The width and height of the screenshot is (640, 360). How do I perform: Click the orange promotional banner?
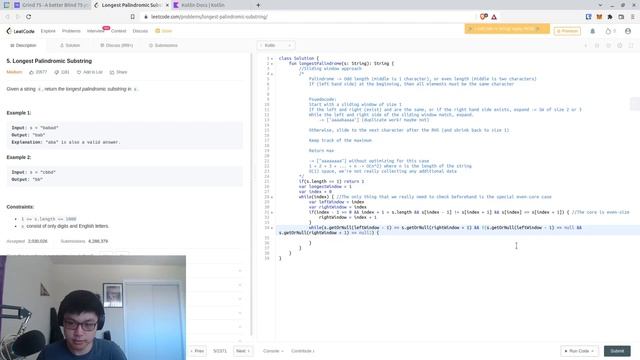[507, 29]
